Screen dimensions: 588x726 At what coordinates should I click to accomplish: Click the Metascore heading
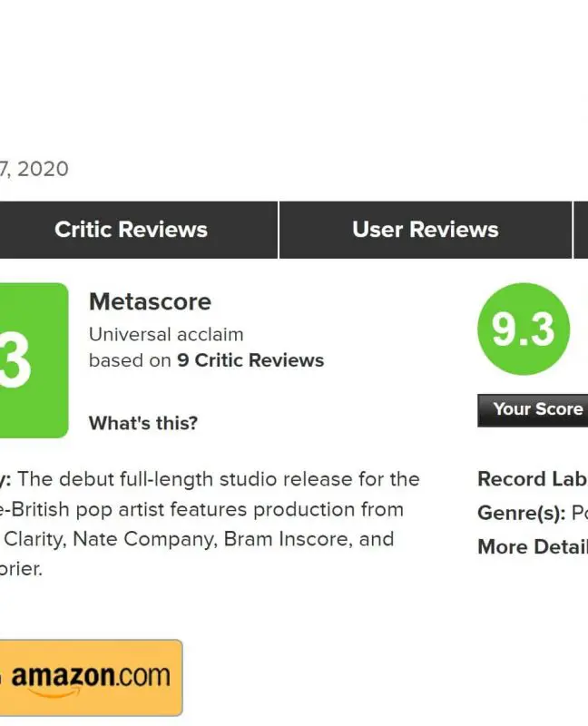coord(150,301)
